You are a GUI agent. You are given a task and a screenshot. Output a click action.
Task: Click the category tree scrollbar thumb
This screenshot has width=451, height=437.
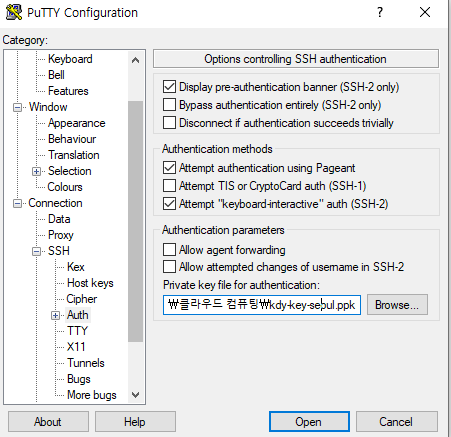pos(135,221)
